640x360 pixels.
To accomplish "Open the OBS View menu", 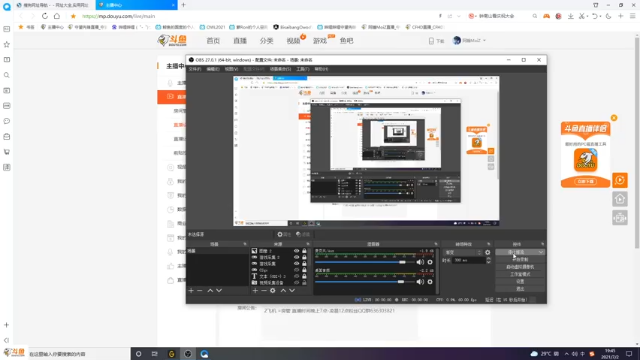I will (231, 69).
